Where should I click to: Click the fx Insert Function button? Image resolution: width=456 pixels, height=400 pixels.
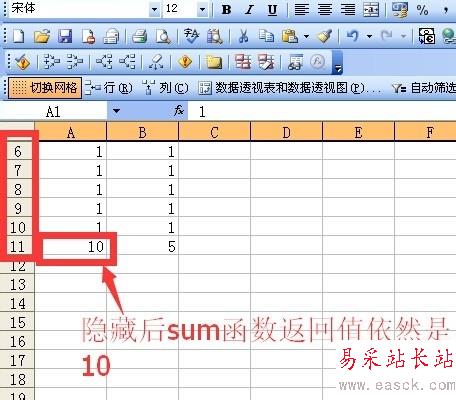(179, 110)
